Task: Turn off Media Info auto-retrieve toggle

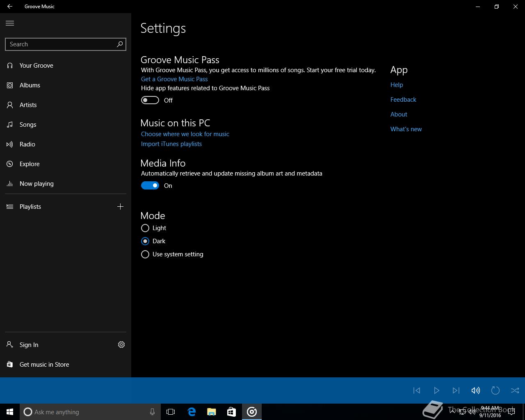Action: point(150,186)
